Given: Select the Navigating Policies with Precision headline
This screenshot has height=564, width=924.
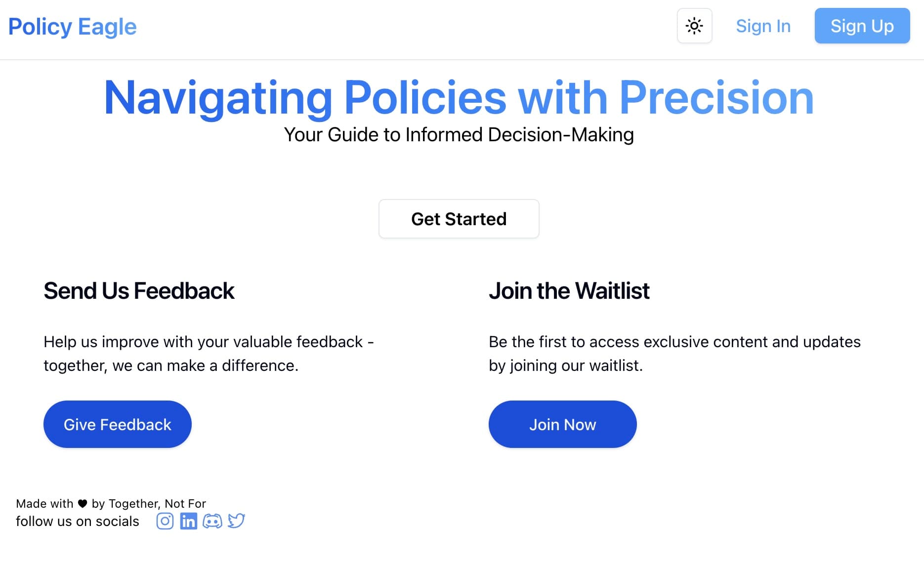Looking at the screenshot, I should (459, 98).
